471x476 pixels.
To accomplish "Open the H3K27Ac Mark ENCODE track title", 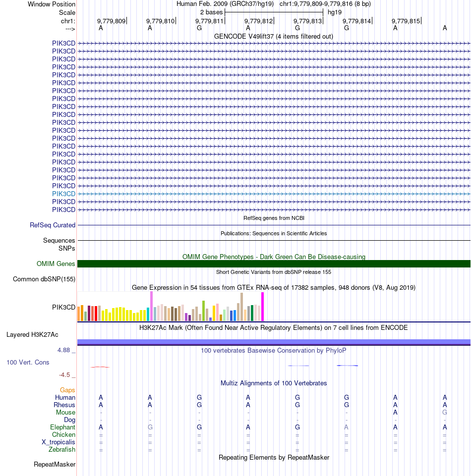I will click(x=274, y=327).
